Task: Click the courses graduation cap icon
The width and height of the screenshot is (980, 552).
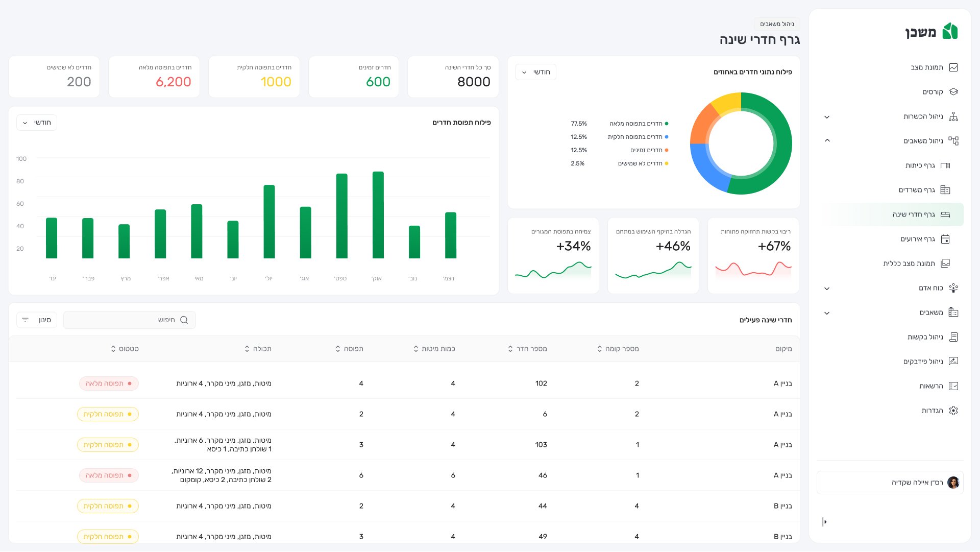Action: pyautogui.click(x=953, y=92)
